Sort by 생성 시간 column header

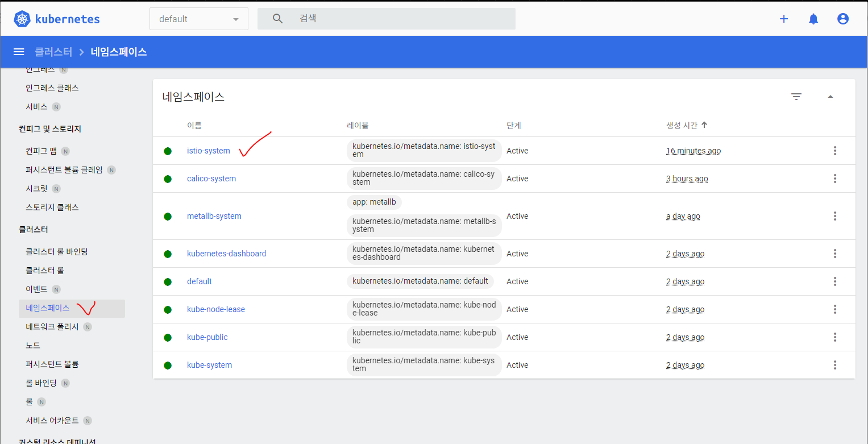(x=687, y=125)
